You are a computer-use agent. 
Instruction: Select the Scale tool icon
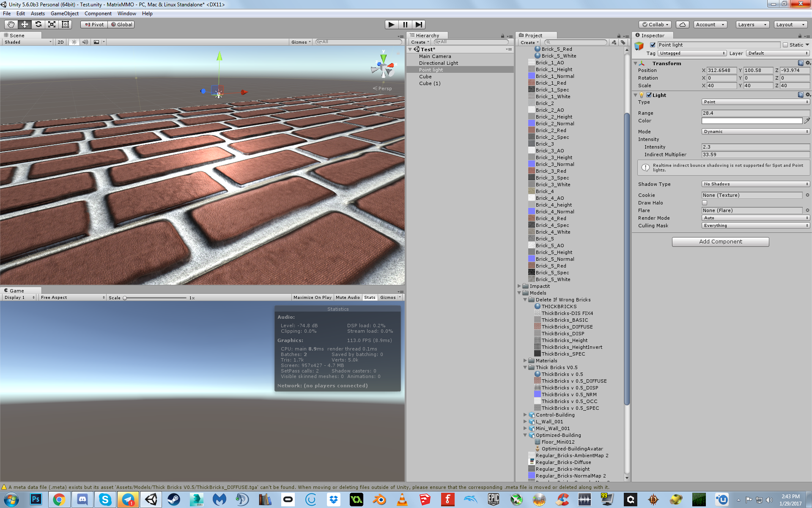pyautogui.click(x=52, y=25)
